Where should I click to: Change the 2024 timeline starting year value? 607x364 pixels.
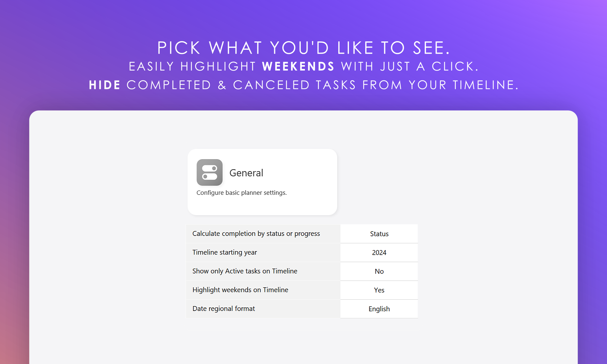click(x=379, y=253)
